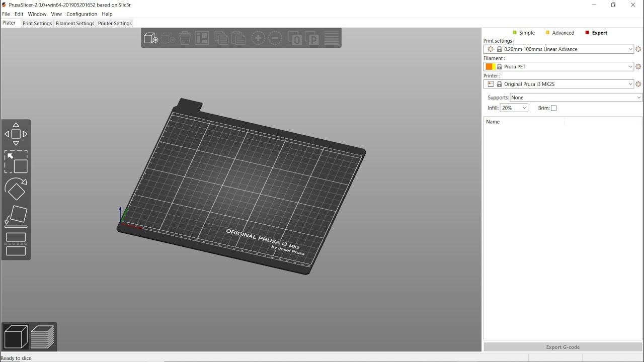Image resolution: width=644 pixels, height=362 pixels.
Task: Open the File menu
Action: [6, 14]
